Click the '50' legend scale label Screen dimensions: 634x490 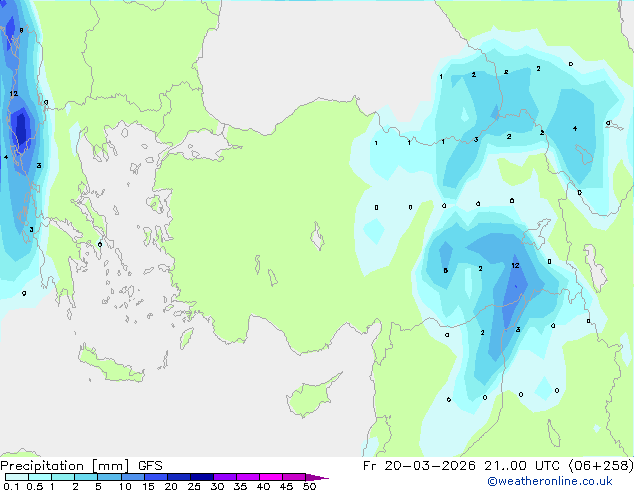pos(310,486)
